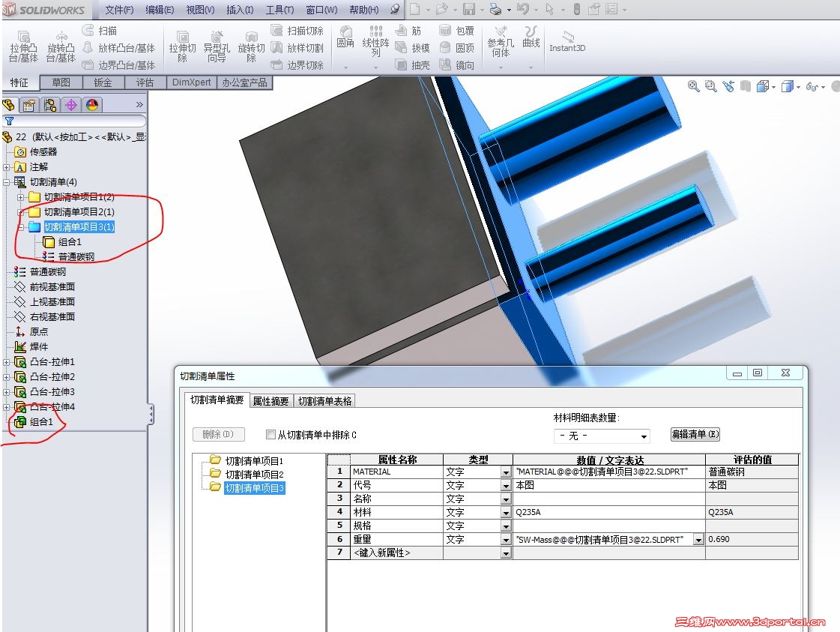Expand 切割清单项目1(2) in the feature tree
840x632 pixels.
(20, 197)
